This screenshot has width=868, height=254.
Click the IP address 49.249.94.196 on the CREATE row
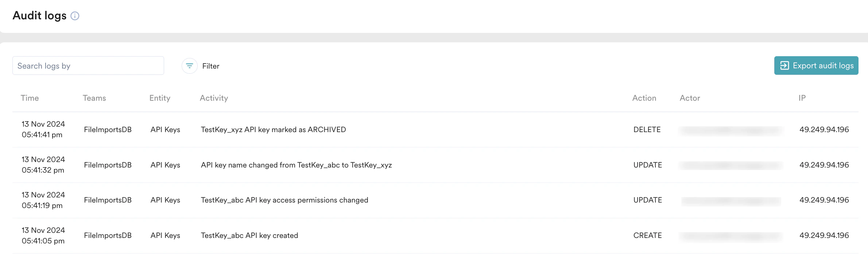[825, 235]
